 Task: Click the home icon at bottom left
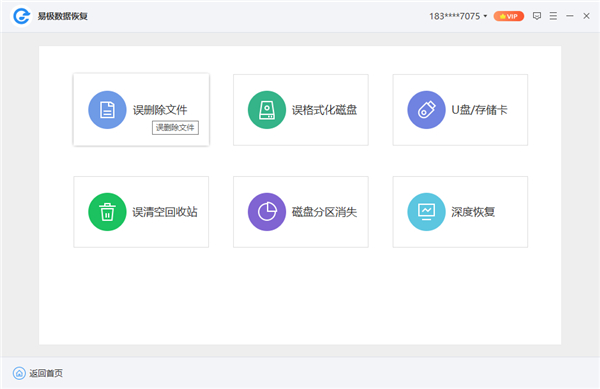tap(19, 373)
